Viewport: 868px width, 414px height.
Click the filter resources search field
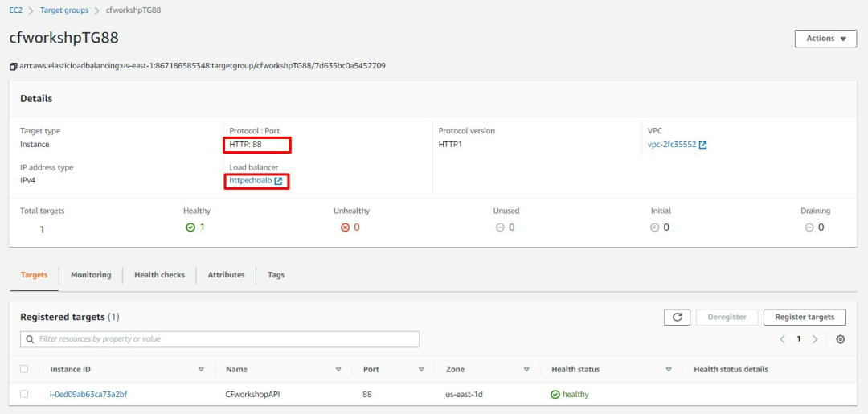(219, 339)
